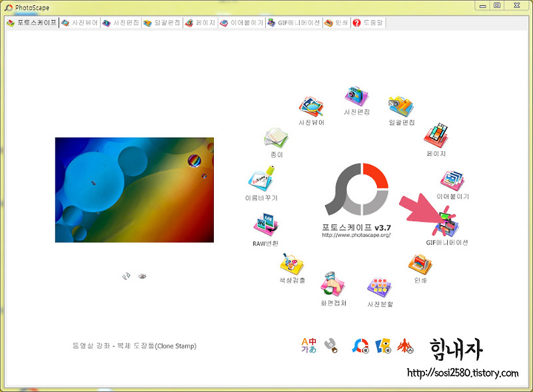Click the eye icon below the photo

142,276
